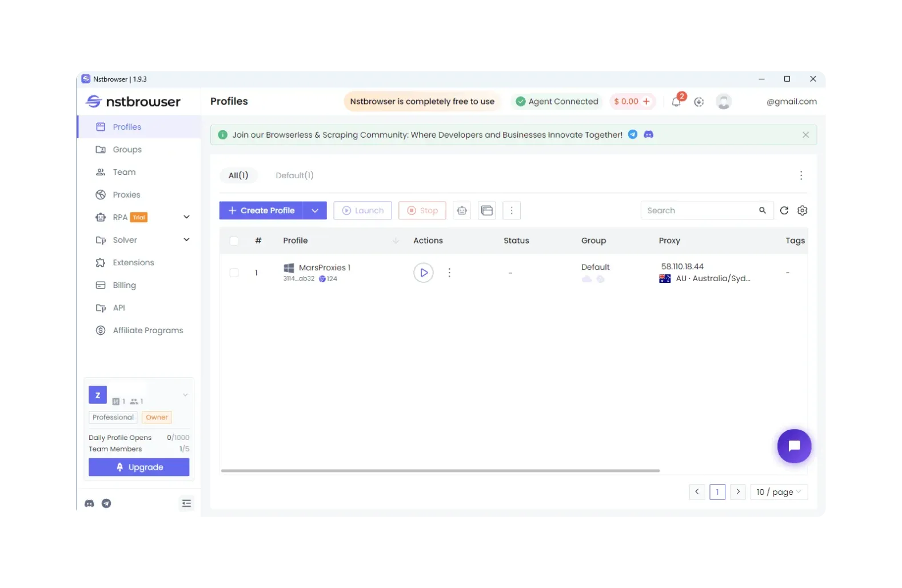Open the Profiles sidebar item

(x=139, y=127)
